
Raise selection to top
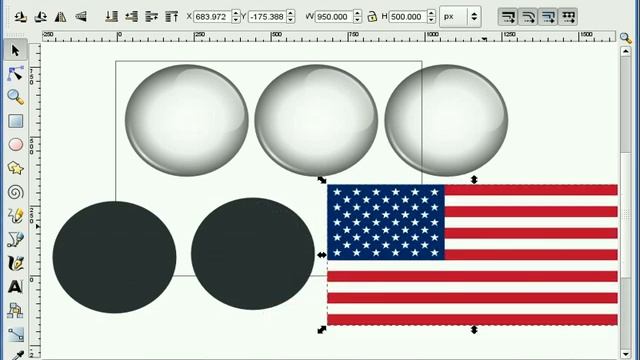pyautogui.click(x=171, y=17)
